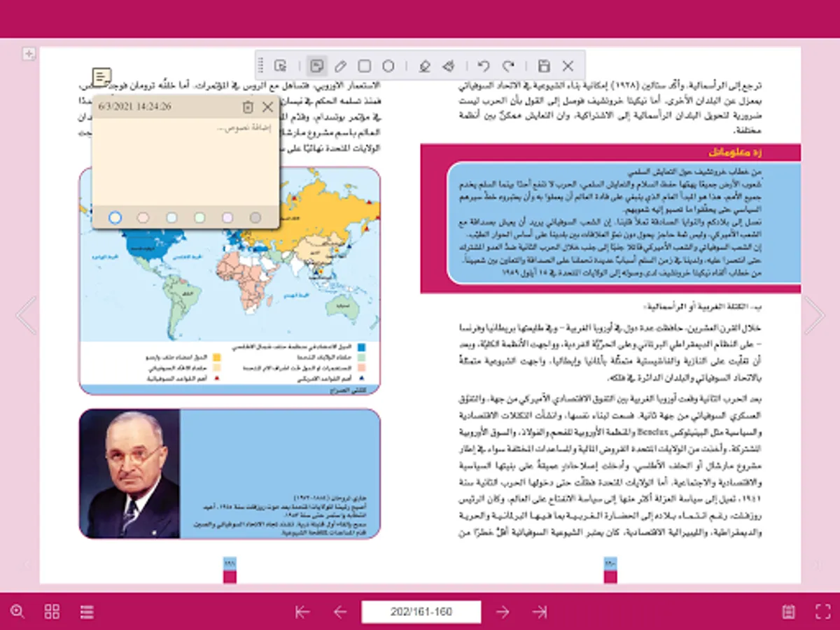
Task: Select the eraser tool
Action: click(423, 66)
